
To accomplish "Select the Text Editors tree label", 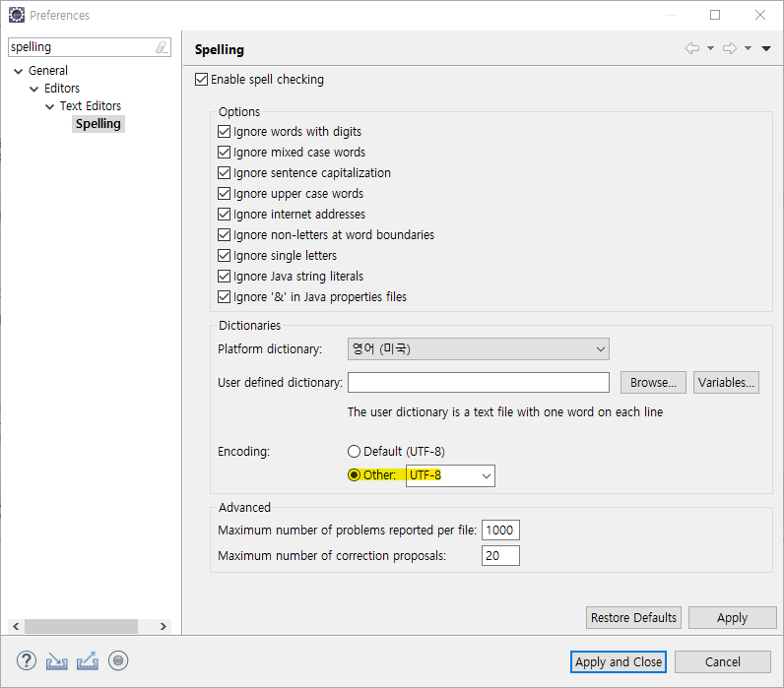I will coord(91,106).
